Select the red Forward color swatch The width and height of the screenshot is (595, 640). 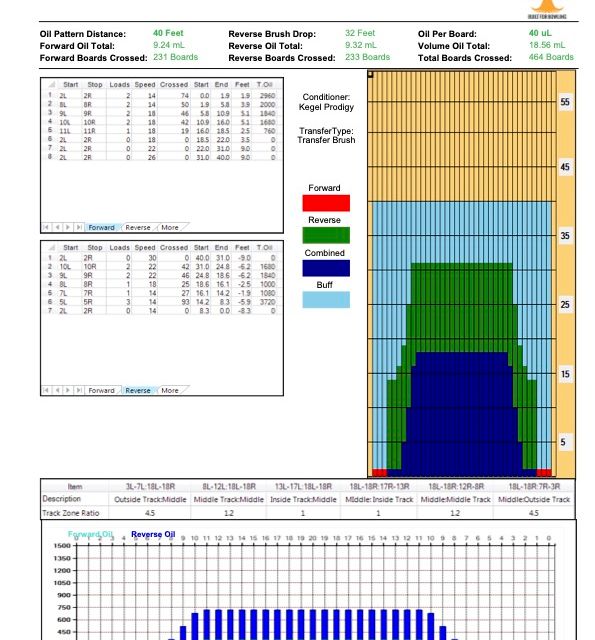pyautogui.click(x=326, y=203)
